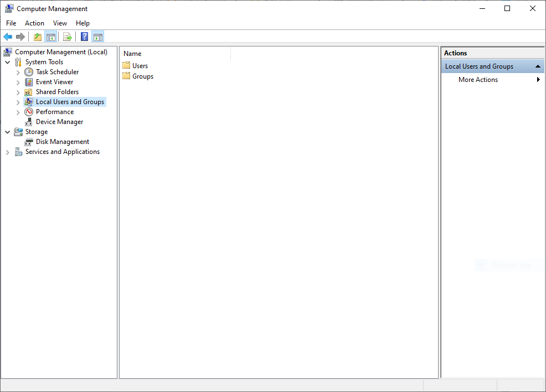546x392 pixels.
Task: Collapse the Storage tree node
Action: click(8, 132)
